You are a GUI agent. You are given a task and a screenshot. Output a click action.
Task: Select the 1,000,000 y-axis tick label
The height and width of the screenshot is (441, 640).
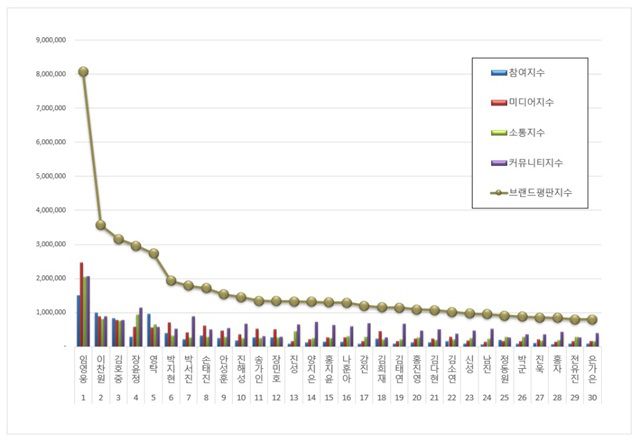[x=50, y=312]
